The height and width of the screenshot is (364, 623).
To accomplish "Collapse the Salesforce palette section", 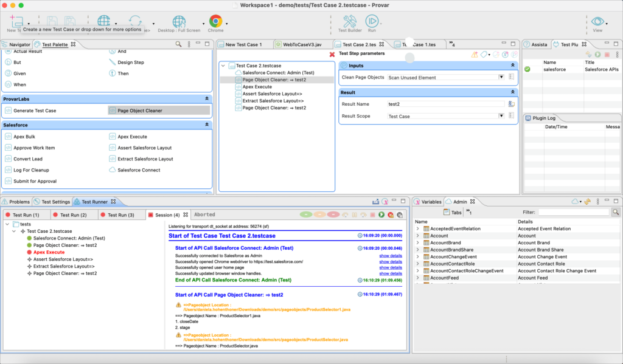I will click(206, 125).
